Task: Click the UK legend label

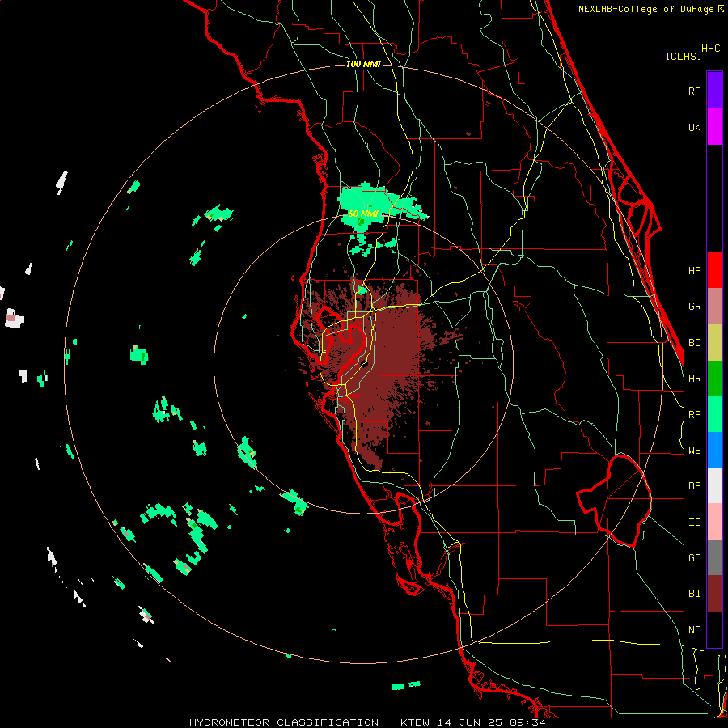Action: pyautogui.click(x=694, y=127)
